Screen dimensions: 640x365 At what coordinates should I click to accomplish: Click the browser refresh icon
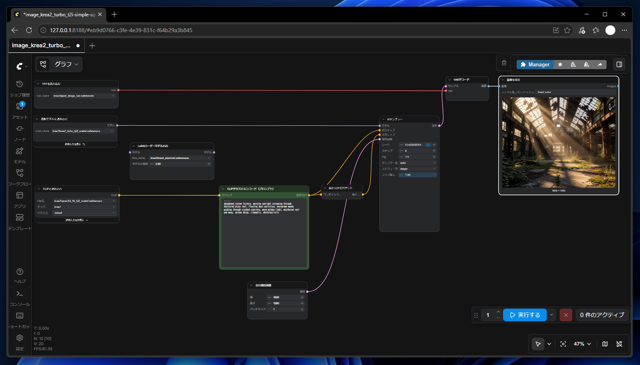[29, 30]
